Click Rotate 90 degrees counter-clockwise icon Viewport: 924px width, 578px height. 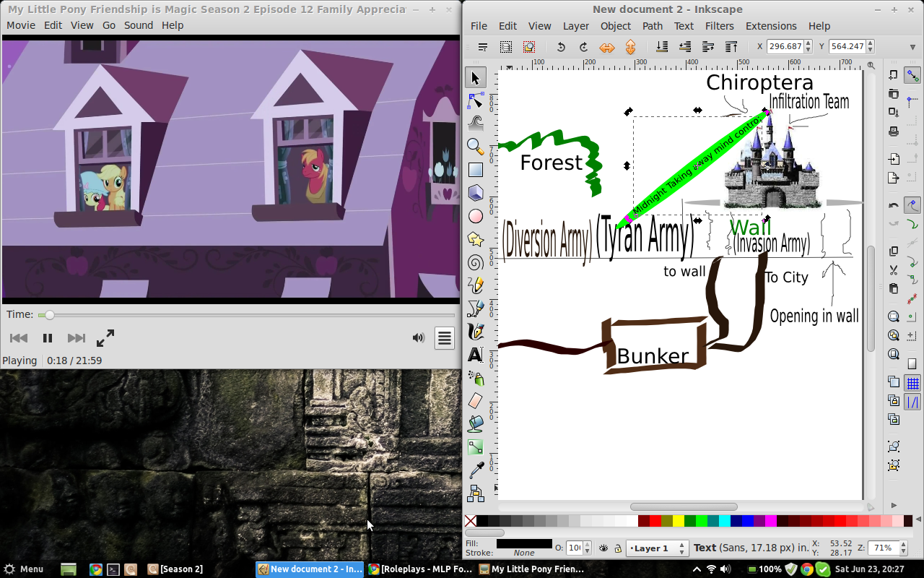560,47
